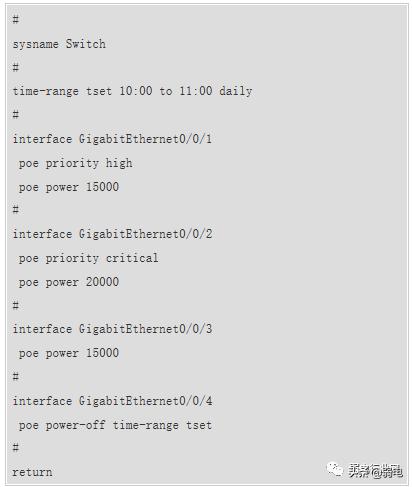This screenshot has height=487, width=412.
Task: Click the '#' just above 'return'
Action: tap(16, 447)
